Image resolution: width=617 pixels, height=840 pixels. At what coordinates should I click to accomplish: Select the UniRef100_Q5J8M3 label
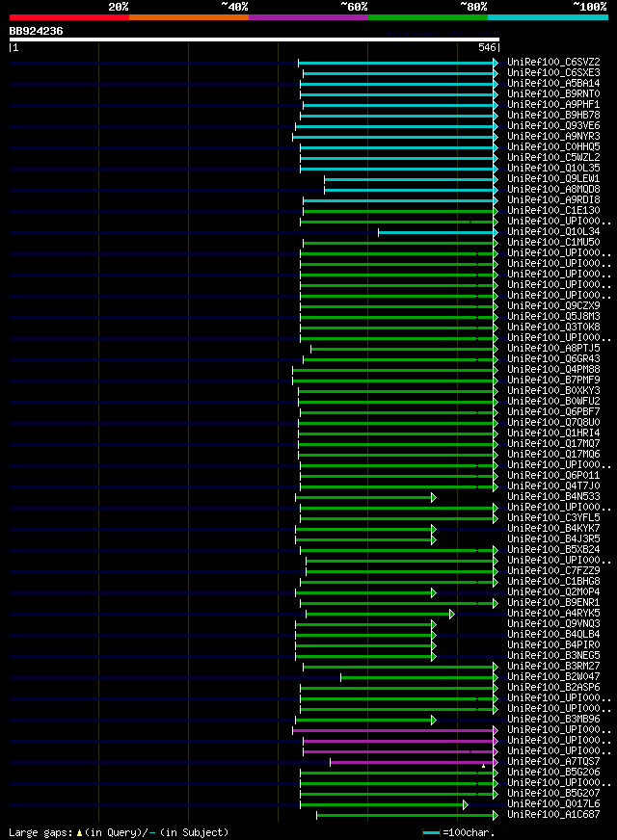pos(553,317)
